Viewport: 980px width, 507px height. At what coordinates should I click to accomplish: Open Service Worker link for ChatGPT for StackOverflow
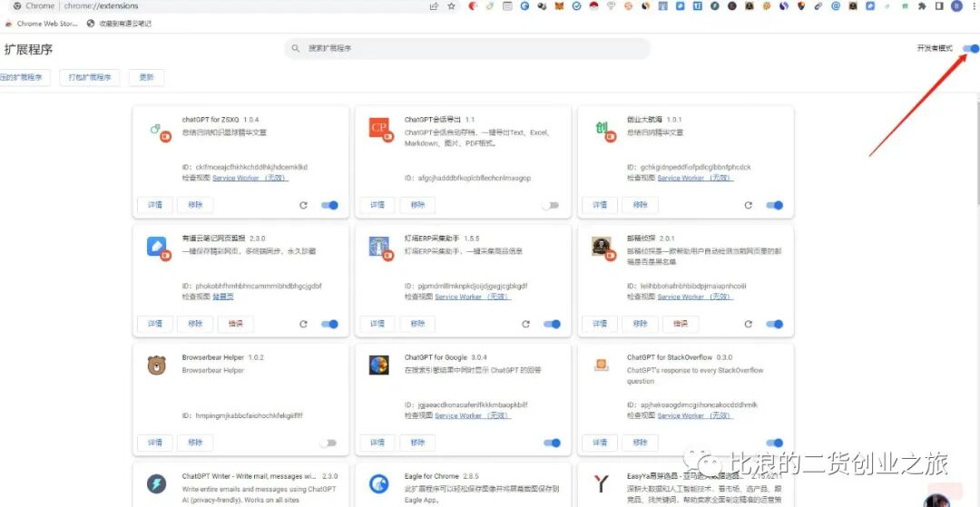point(696,415)
